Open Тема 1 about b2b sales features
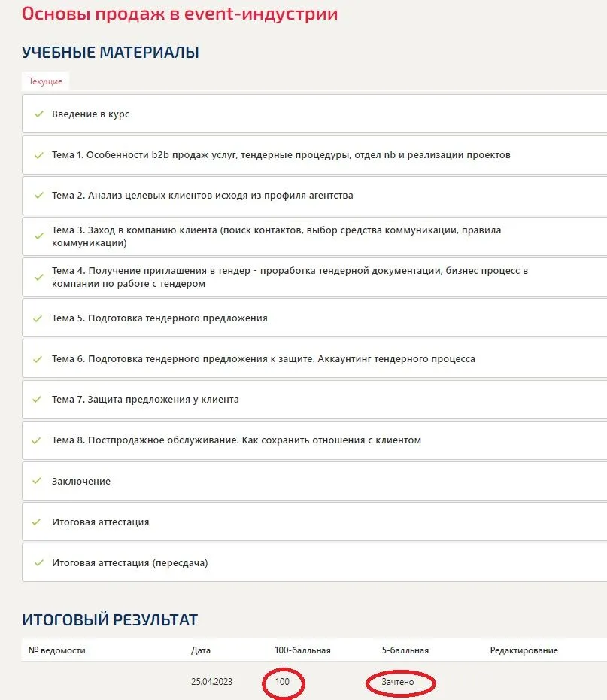 (x=314, y=155)
